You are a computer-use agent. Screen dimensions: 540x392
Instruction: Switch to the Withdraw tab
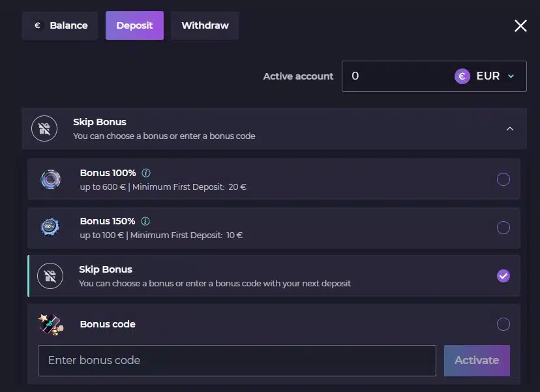pos(205,25)
